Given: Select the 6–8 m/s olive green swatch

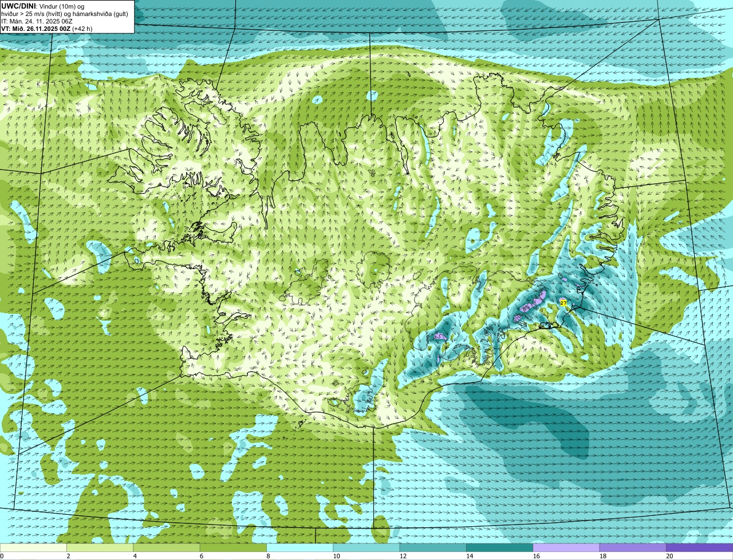Looking at the screenshot, I should (233, 547).
